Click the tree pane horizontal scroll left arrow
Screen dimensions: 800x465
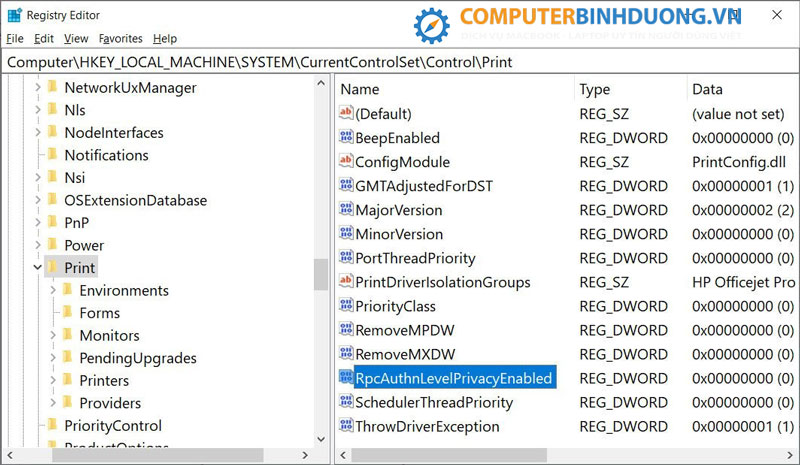coord(10,455)
